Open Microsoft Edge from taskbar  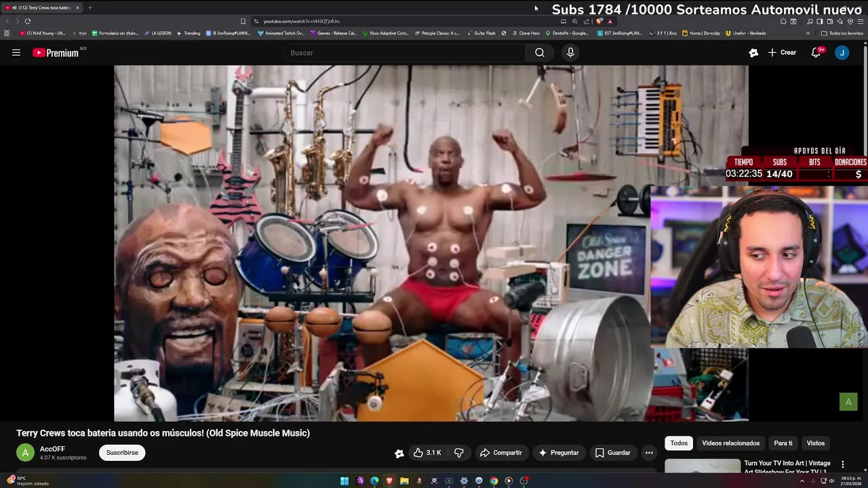(x=374, y=481)
